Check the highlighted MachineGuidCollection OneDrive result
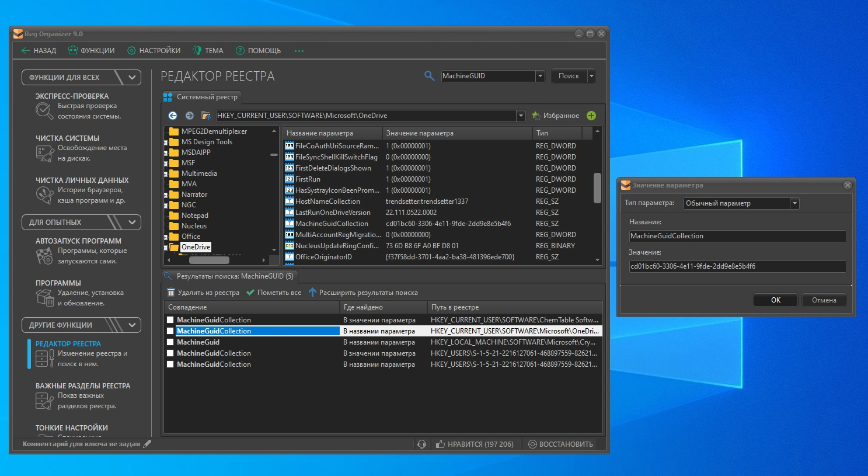 (170, 331)
